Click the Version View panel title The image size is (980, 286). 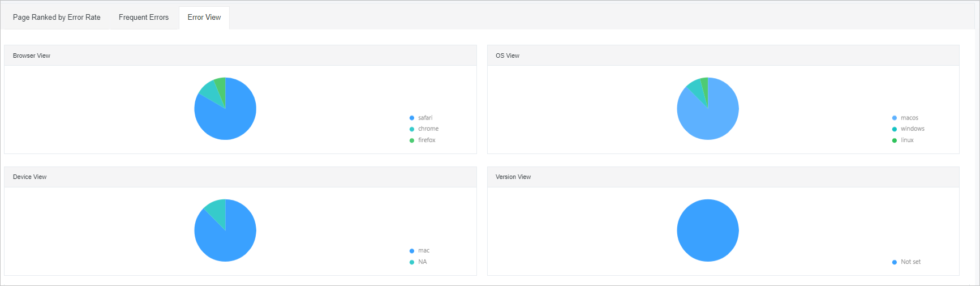[513, 177]
